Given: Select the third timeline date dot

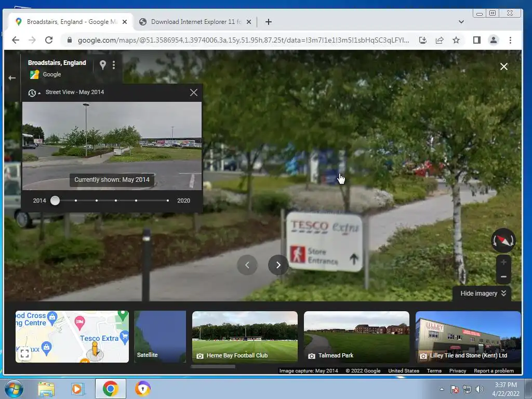Looking at the screenshot, I should 97,201.
